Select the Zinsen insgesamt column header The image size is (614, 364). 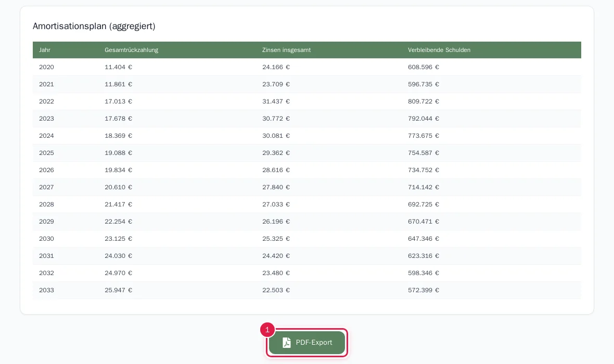tap(286, 50)
